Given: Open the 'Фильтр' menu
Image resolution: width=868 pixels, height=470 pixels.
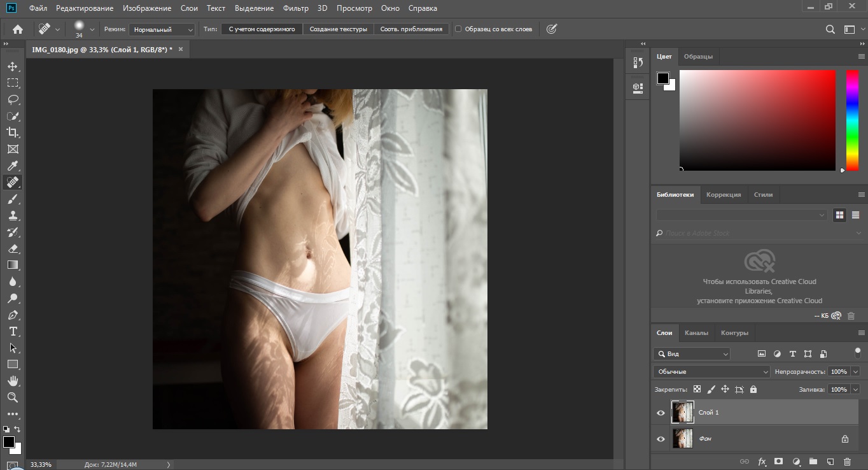Looking at the screenshot, I should tap(295, 8).
